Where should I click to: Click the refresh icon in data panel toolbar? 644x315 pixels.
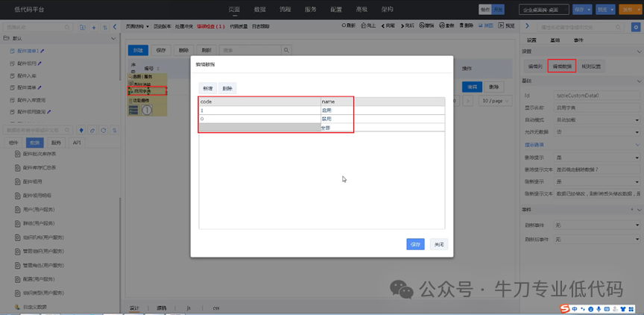[x=104, y=130]
